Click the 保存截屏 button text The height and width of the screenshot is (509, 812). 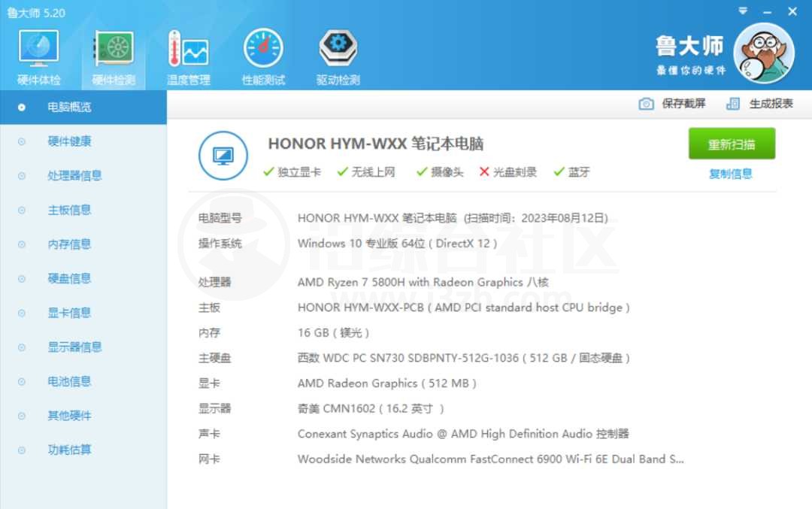pos(683,104)
